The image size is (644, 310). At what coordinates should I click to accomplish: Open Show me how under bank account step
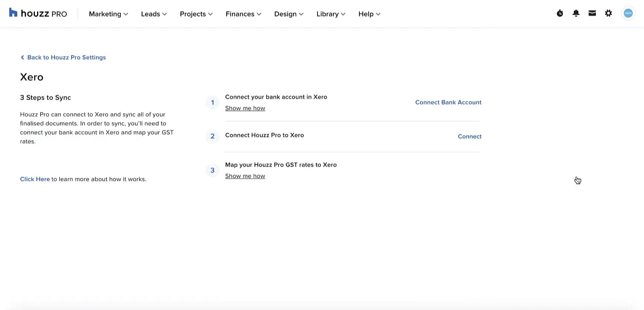(x=245, y=108)
